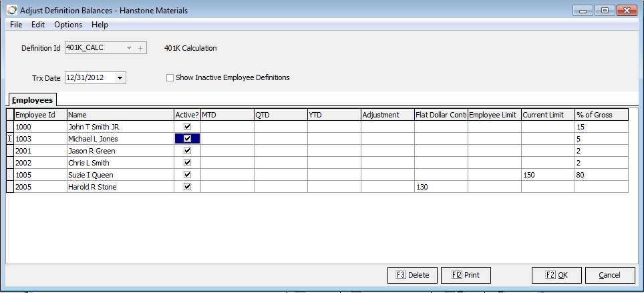Toggle Active checkbox for Suzie I Queen
Screen dimensions: 644x293
[x=187, y=175]
